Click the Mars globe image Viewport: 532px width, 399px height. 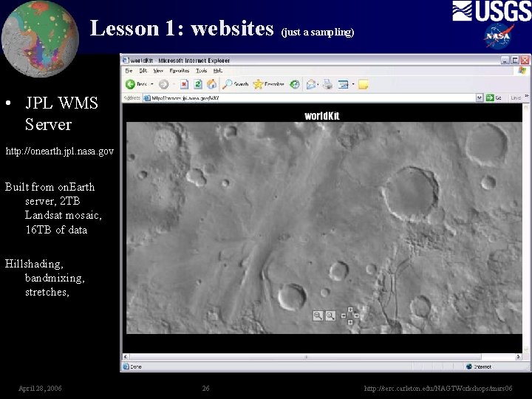coord(40,38)
